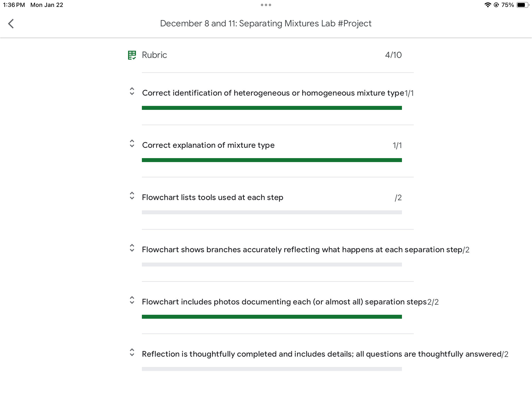Tap the Rubric heading label
The width and height of the screenshot is (532, 399).
click(154, 55)
